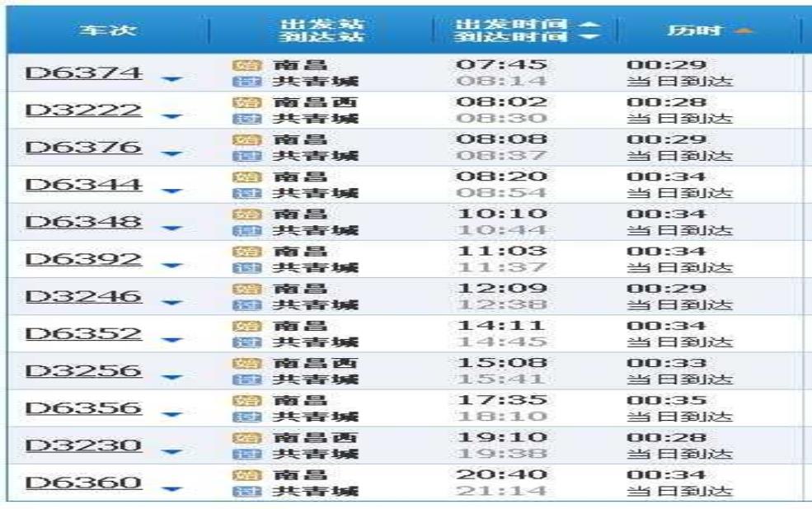Click the 始 icon before 南昌西 for D3222

point(242,102)
